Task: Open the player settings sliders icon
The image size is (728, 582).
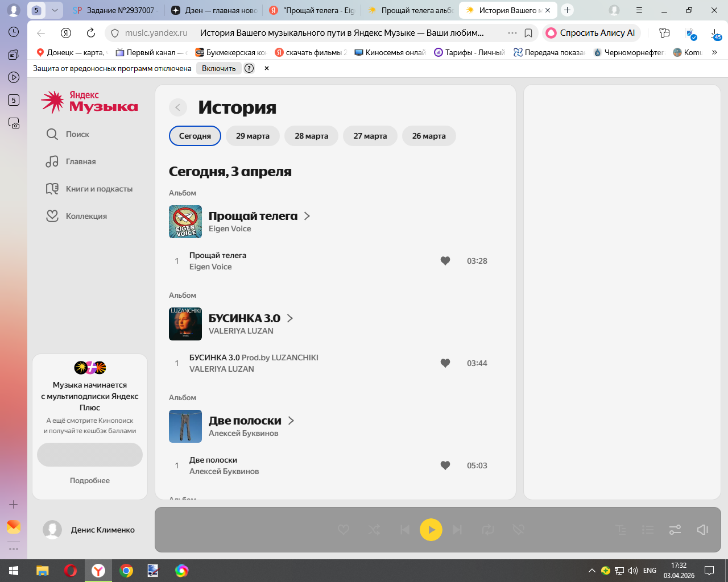Action: pos(675,530)
